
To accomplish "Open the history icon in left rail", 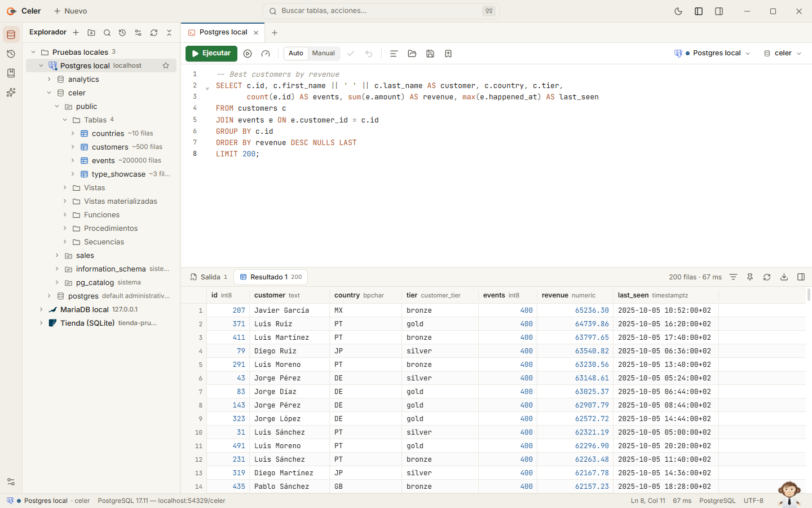I will (x=11, y=54).
